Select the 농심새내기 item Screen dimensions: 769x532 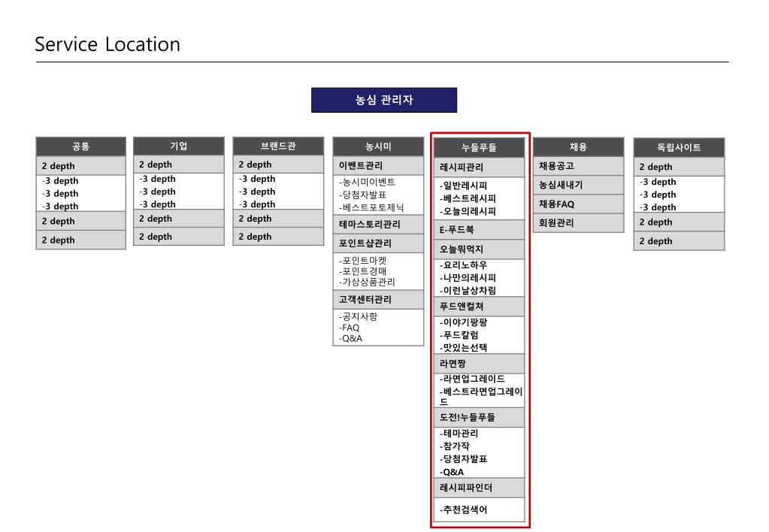(x=578, y=186)
